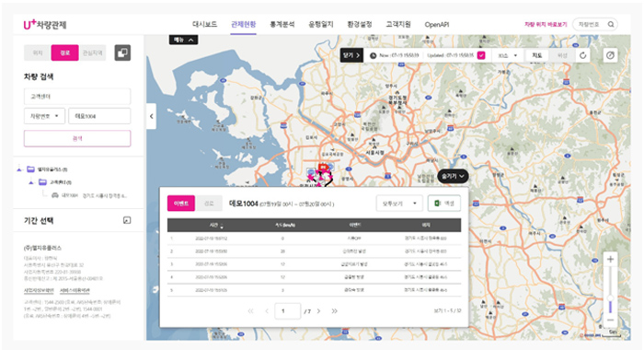Click the refresh icon on map toolbar
The image size is (644, 350).
point(582,55)
